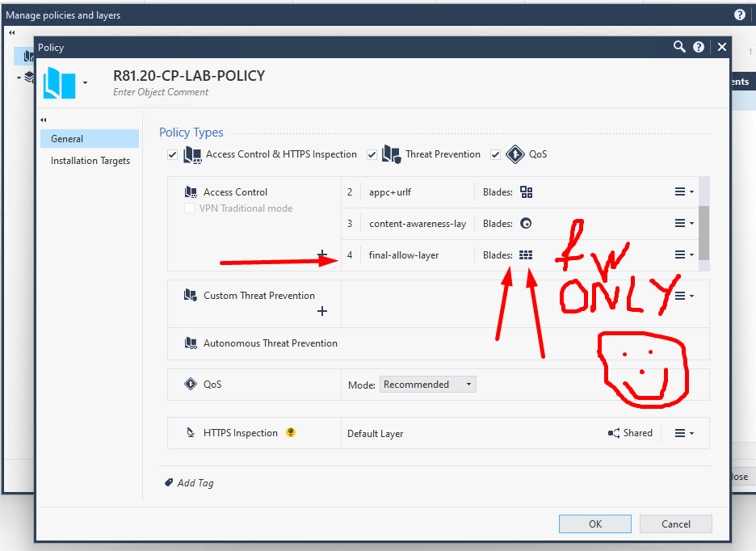The image size is (756, 551).
Task: Select the appc+urlf layer name
Action: (x=390, y=192)
